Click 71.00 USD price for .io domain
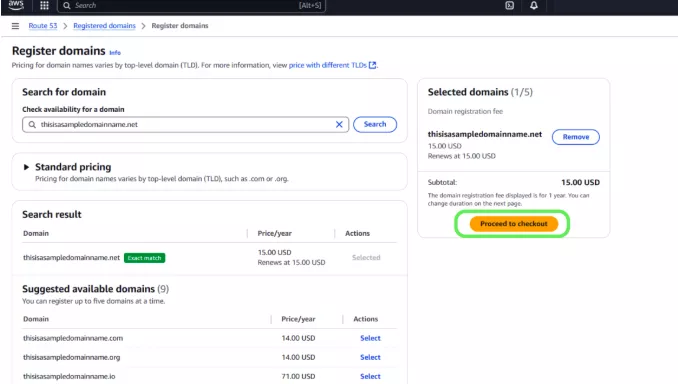Image resolution: width=678 pixels, height=384 pixels. [x=298, y=376]
